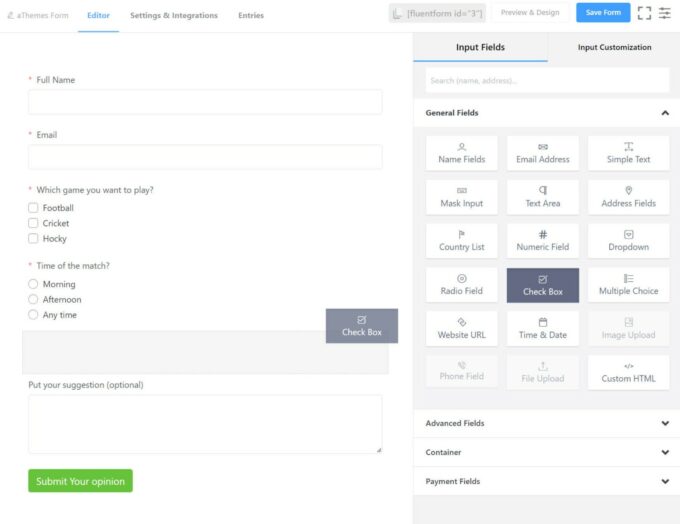Image resolution: width=680 pixels, height=524 pixels.
Task: Click the File Upload field tile
Action: click(x=543, y=372)
